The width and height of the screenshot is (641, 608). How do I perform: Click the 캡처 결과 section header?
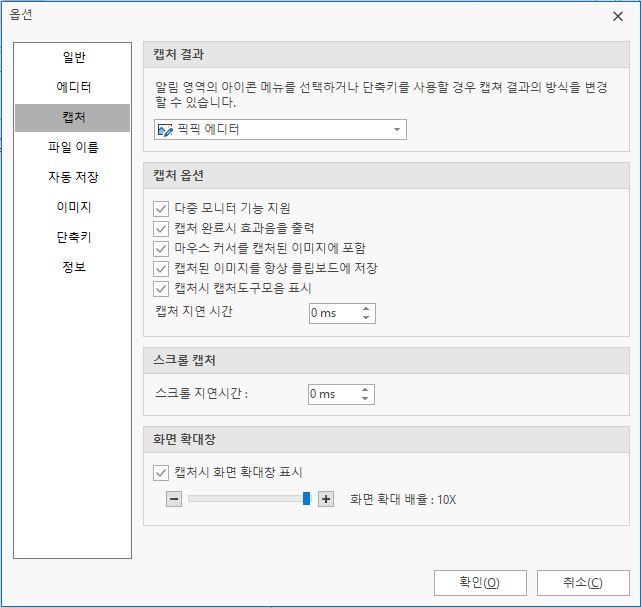coord(386,54)
